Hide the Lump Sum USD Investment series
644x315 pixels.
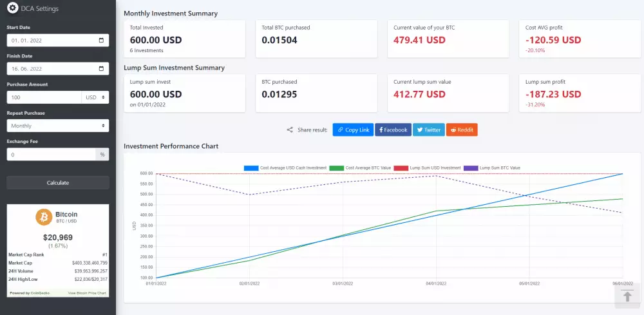(427, 168)
